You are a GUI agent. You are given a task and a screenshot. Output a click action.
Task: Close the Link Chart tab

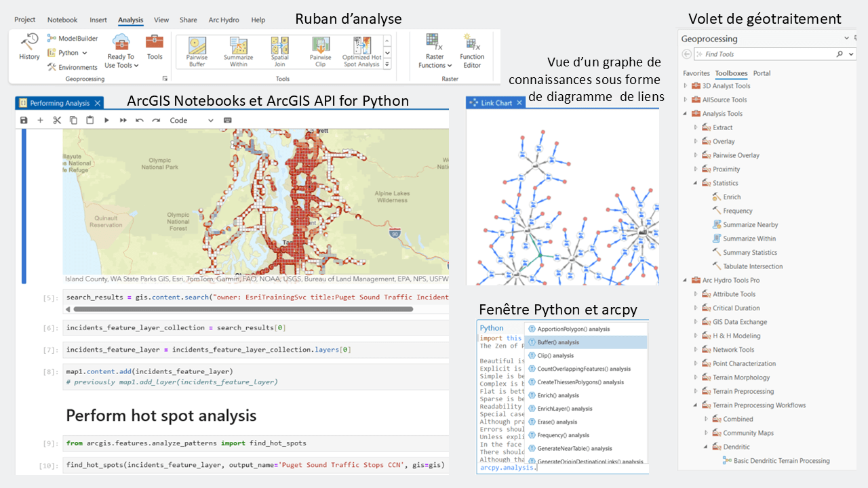520,103
